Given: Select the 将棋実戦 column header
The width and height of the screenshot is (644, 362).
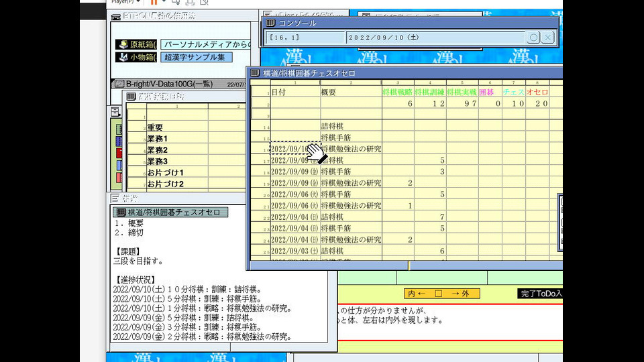Looking at the screenshot, I should (x=462, y=92).
